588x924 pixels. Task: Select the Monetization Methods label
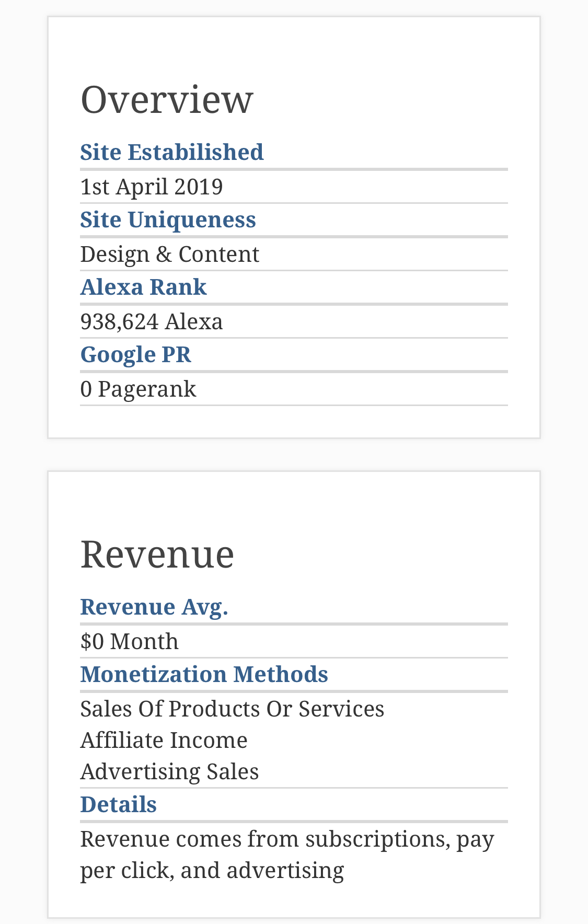[204, 674]
